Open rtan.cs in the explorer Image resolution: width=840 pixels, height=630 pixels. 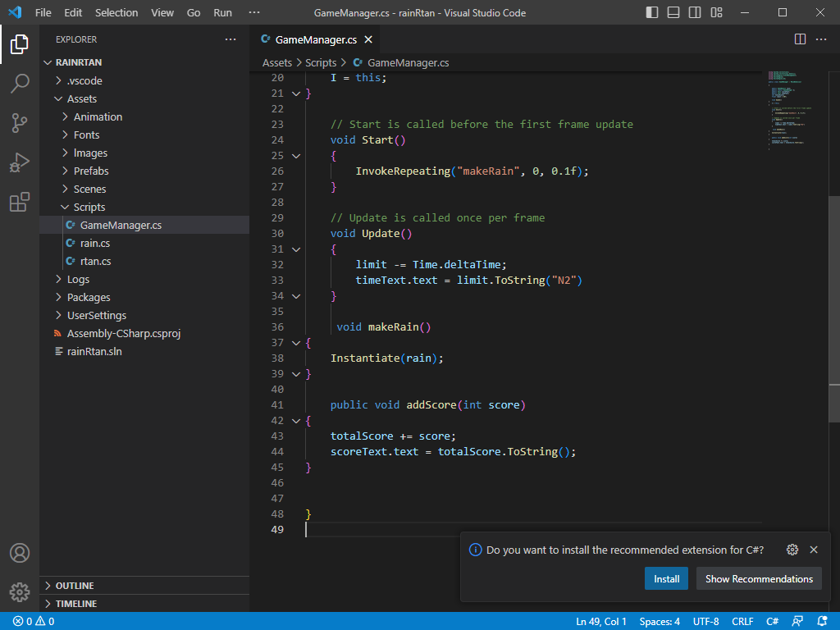pos(144,261)
